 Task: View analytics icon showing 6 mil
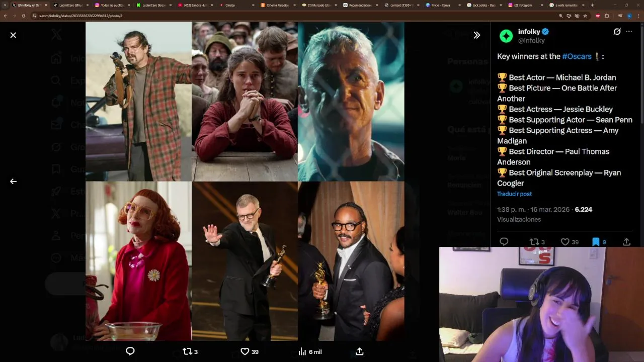310,351
